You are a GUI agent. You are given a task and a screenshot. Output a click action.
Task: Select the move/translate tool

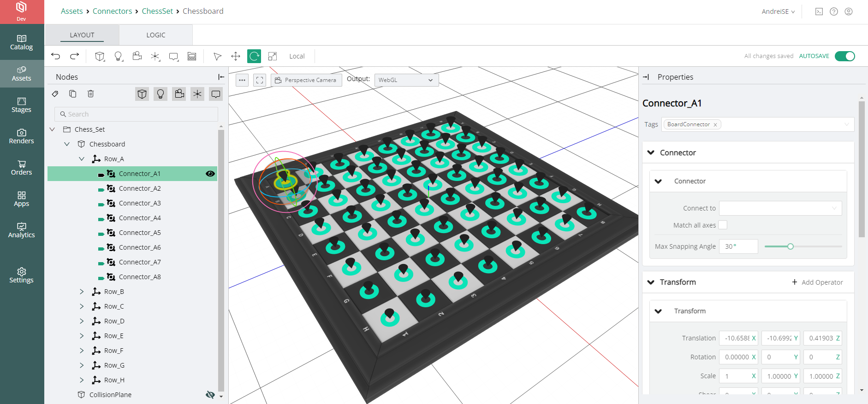click(236, 56)
